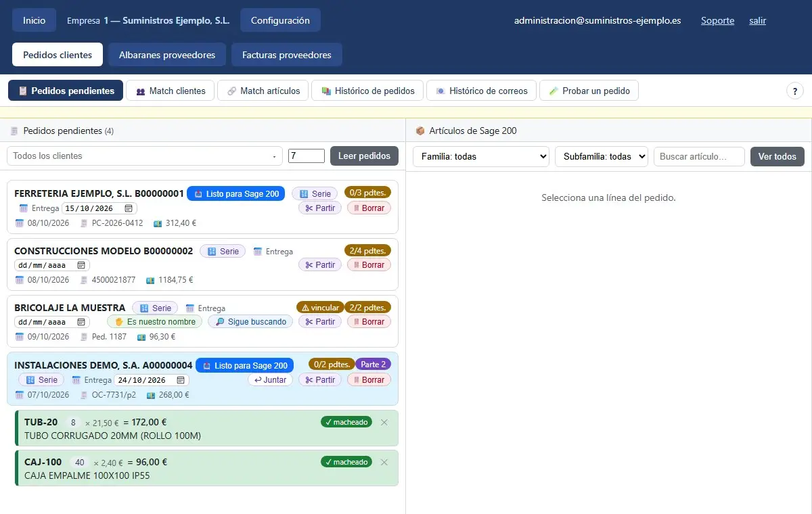Switch to the Facturas proveedores tab

coord(287,55)
